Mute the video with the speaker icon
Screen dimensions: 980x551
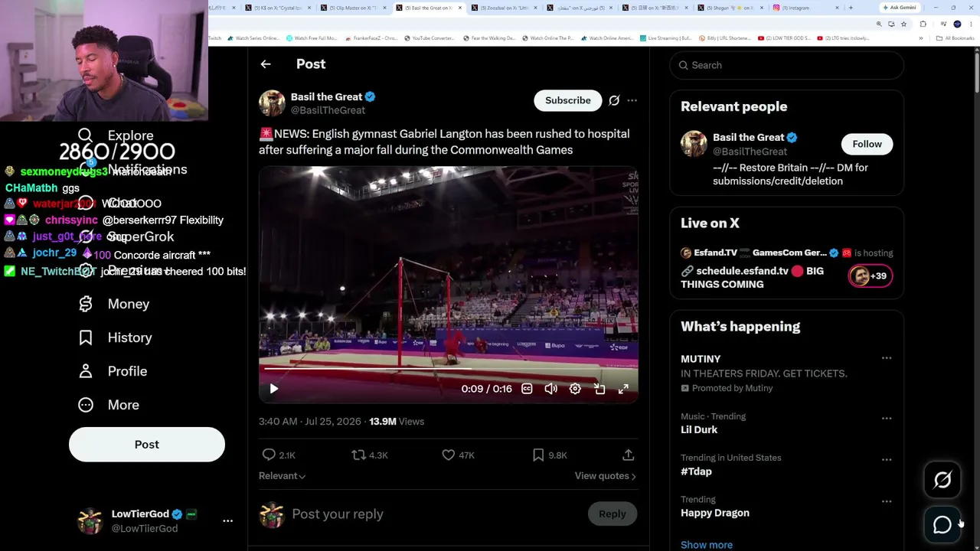coord(550,389)
